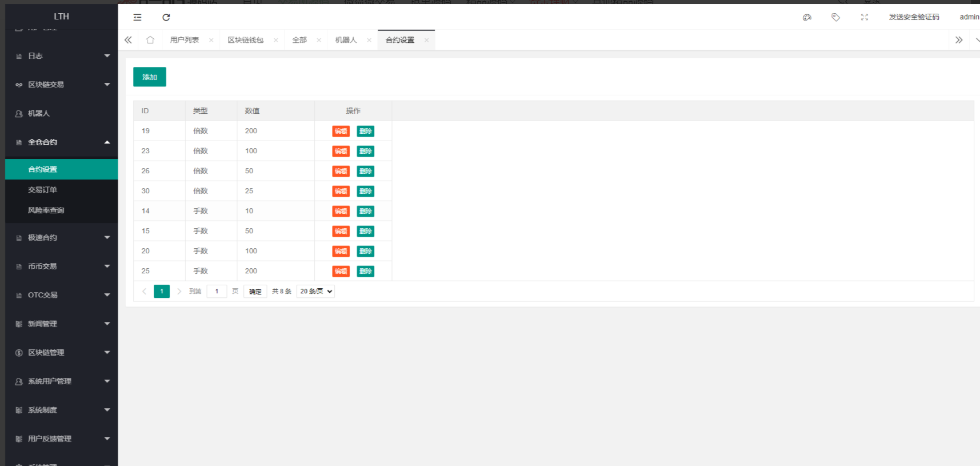Open 交易订单 in the sidebar
The image size is (980, 466).
[x=43, y=190]
